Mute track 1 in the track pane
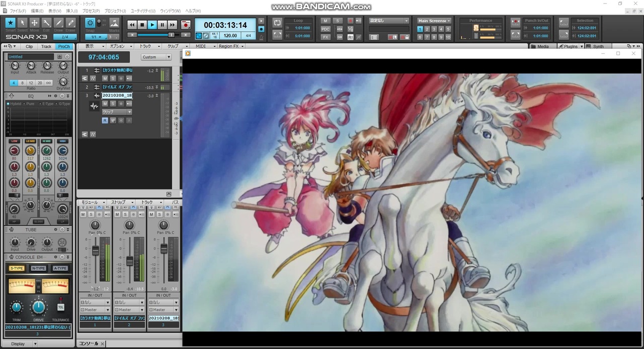644x349 pixels. click(105, 78)
